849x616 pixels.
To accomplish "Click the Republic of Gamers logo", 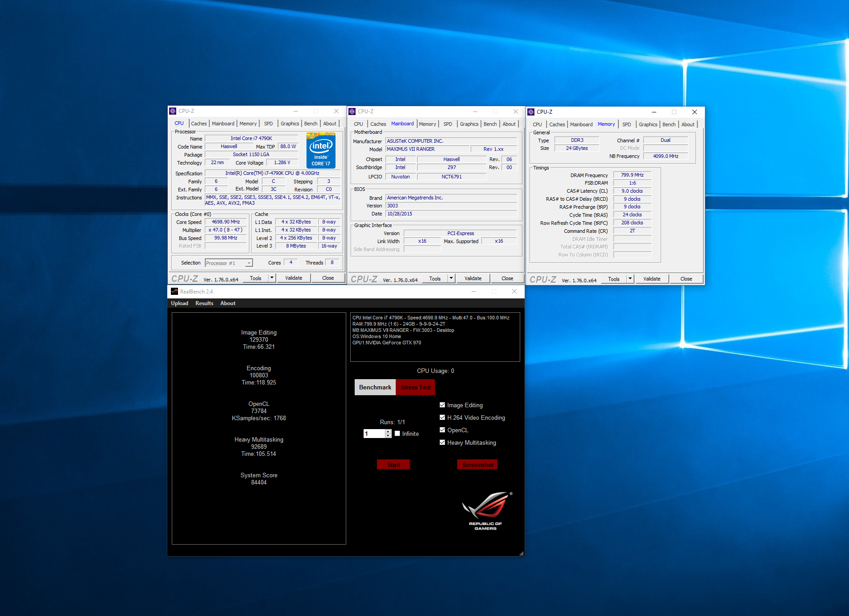I will [x=487, y=511].
